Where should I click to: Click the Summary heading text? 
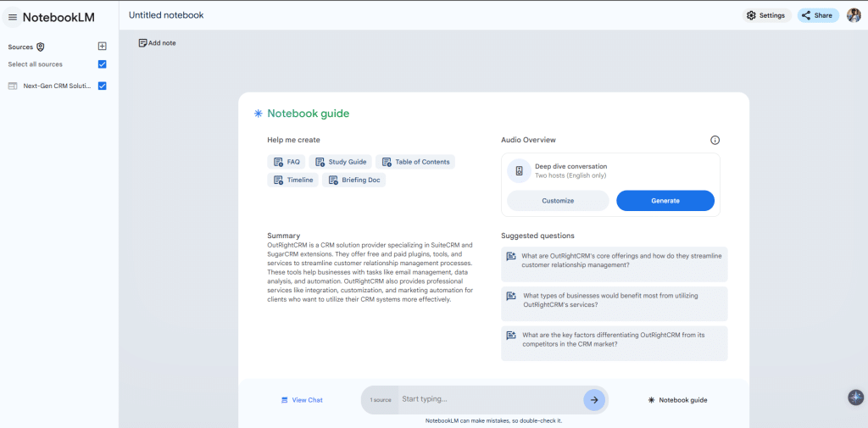pos(283,236)
